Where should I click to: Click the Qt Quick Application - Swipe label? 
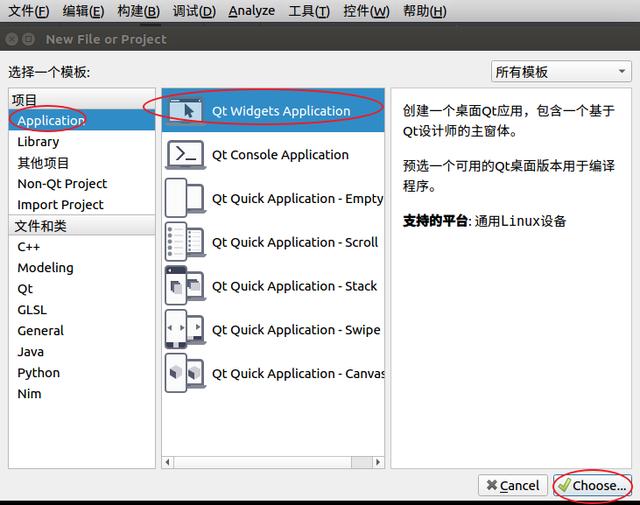pyautogui.click(x=296, y=330)
